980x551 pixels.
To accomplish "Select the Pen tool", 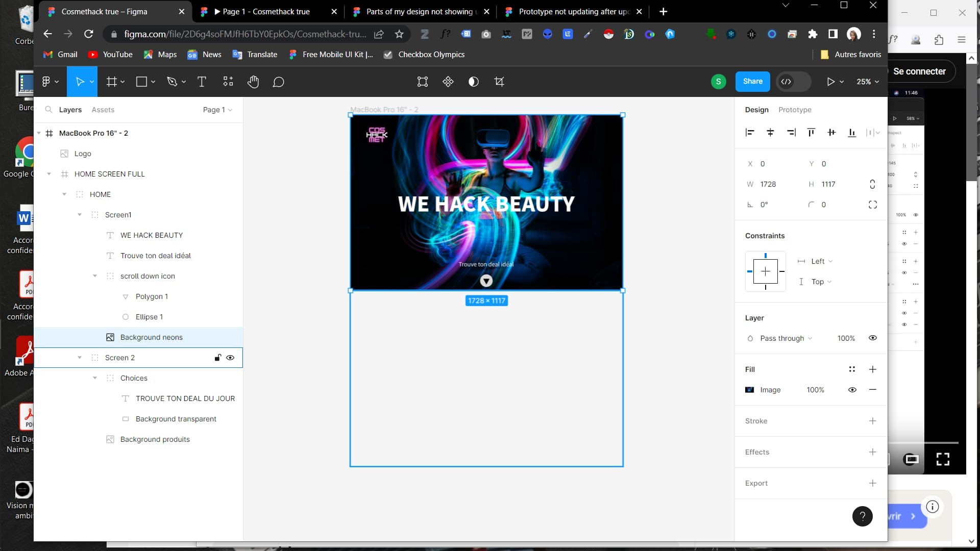I will pyautogui.click(x=172, y=82).
